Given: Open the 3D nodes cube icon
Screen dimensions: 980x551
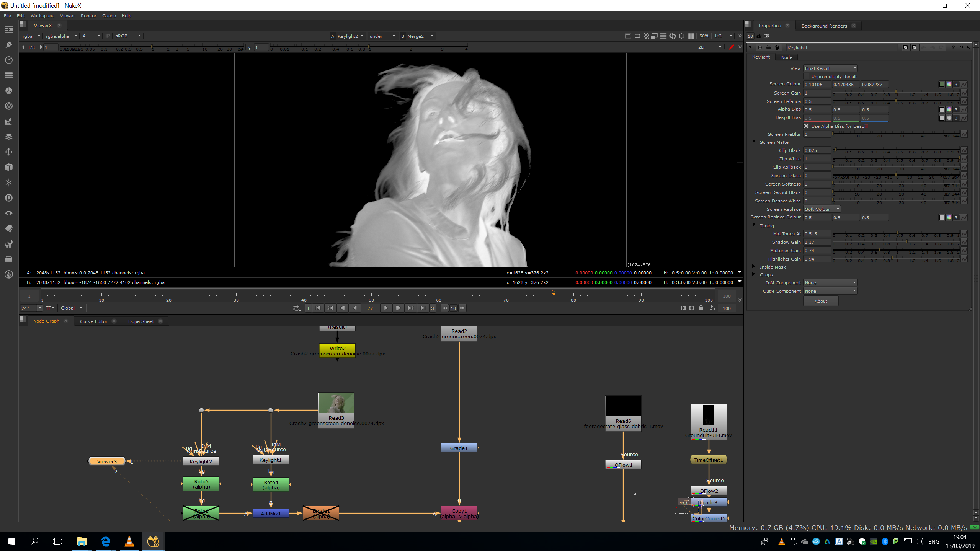Looking at the screenshot, I should pyautogui.click(x=8, y=167).
